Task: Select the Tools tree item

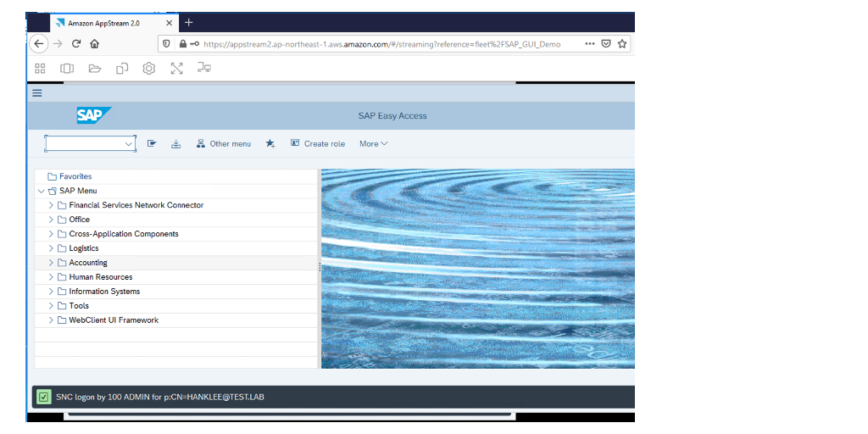Action: tap(79, 306)
